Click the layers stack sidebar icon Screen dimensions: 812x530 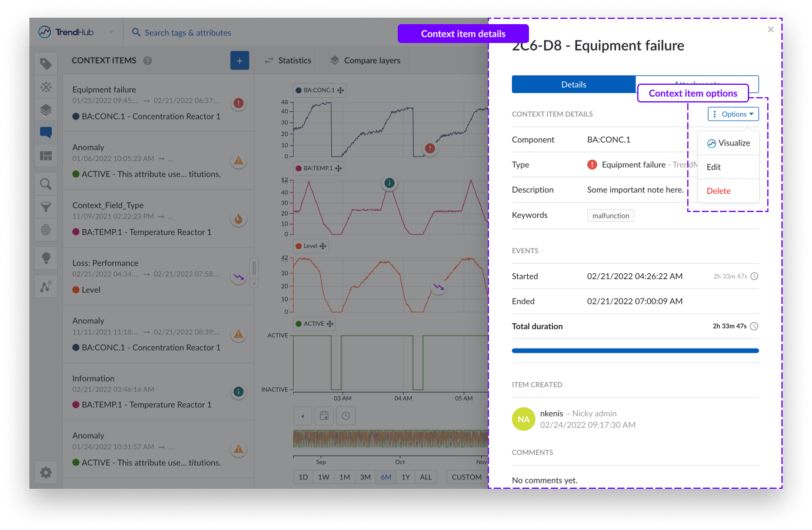click(x=46, y=110)
